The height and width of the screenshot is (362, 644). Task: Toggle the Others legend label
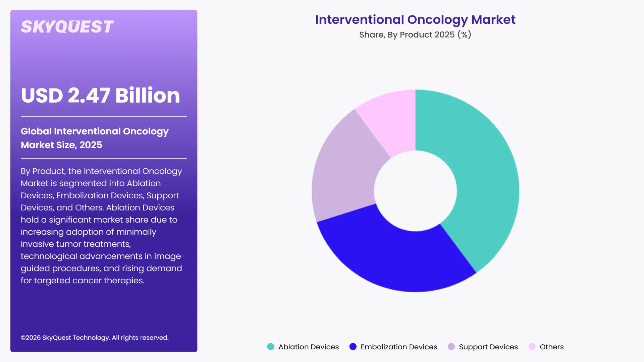(551, 347)
